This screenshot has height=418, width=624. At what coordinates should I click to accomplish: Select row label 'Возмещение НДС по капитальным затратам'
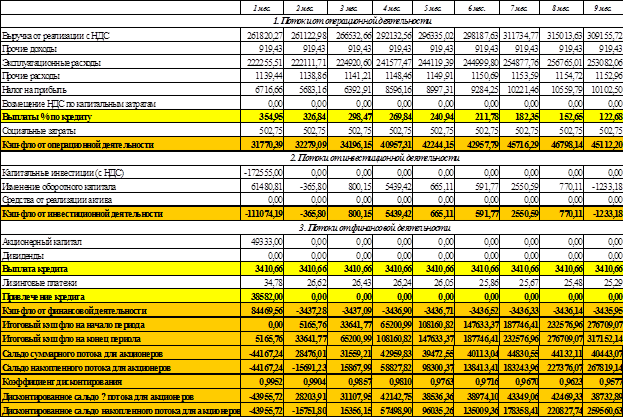tap(79, 104)
